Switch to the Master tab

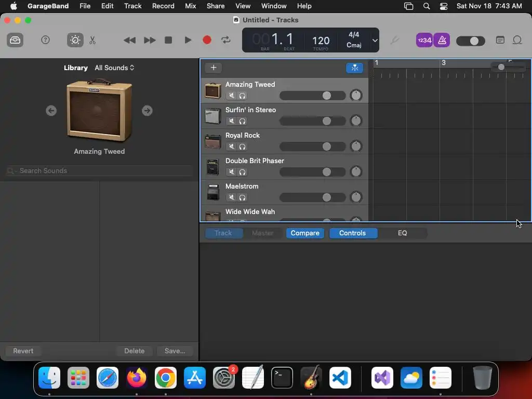262,233
